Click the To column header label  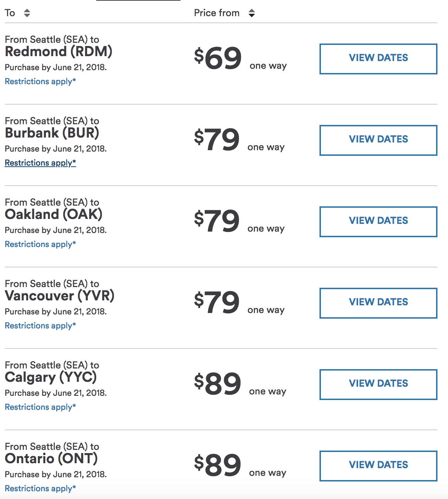(10, 13)
